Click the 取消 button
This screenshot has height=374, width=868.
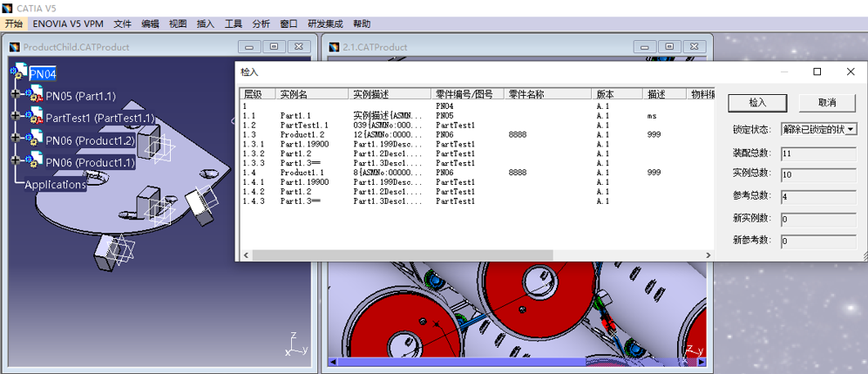click(x=826, y=103)
